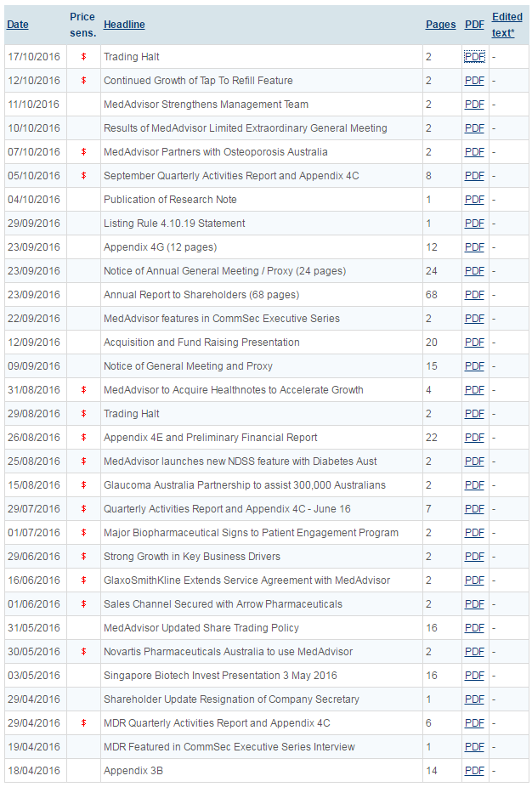The width and height of the screenshot is (532, 787).
Task: Select date cell 11/10/2016
Action: (x=34, y=105)
